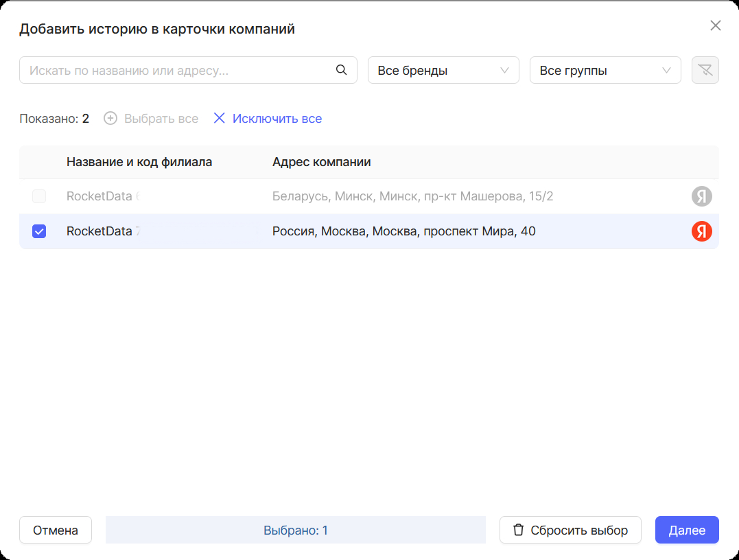Uncheck the Moscow RocketData branch checkbox
The width and height of the screenshot is (739, 560).
pyautogui.click(x=39, y=231)
